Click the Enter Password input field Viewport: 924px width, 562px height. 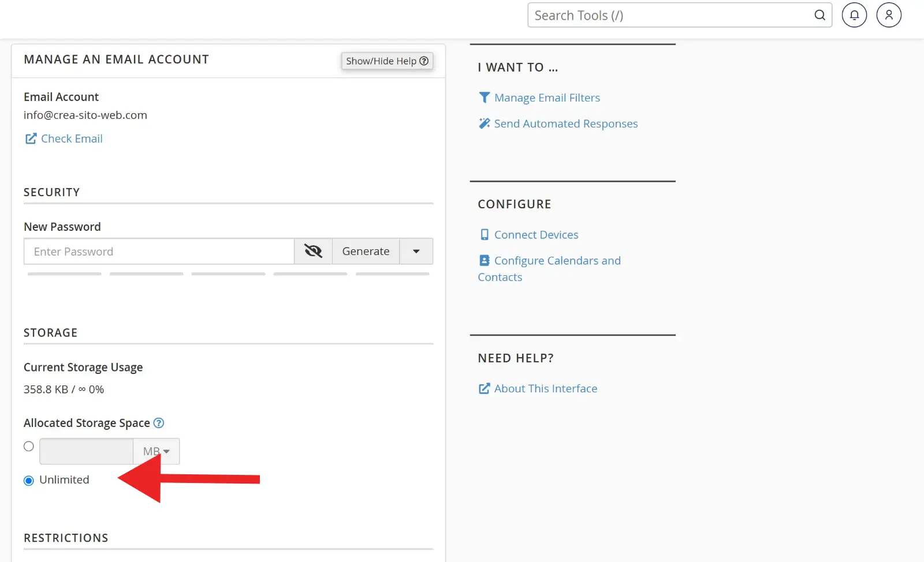pos(159,252)
